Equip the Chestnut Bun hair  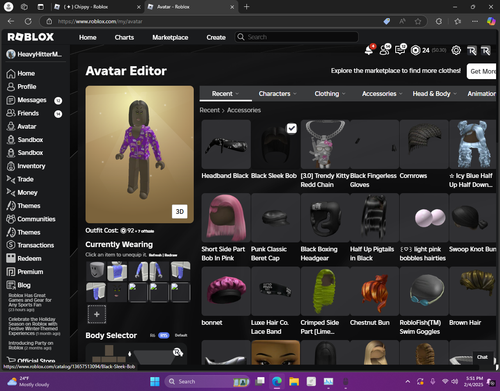click(375, 291)
